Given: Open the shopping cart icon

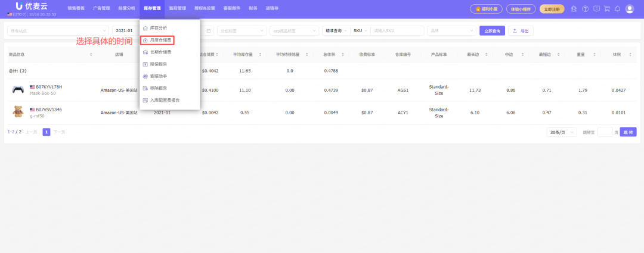Looking at the screenshot, I should tap(606, 9).
